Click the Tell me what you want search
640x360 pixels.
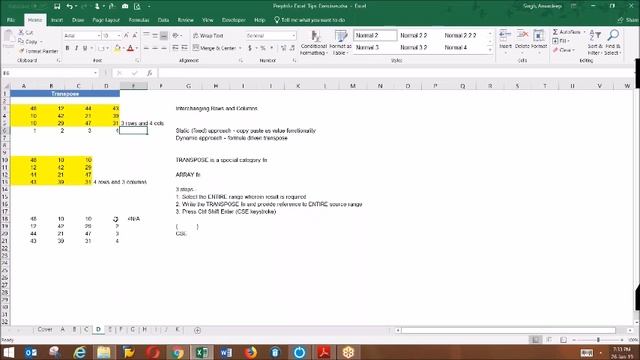tap(309, 20)
